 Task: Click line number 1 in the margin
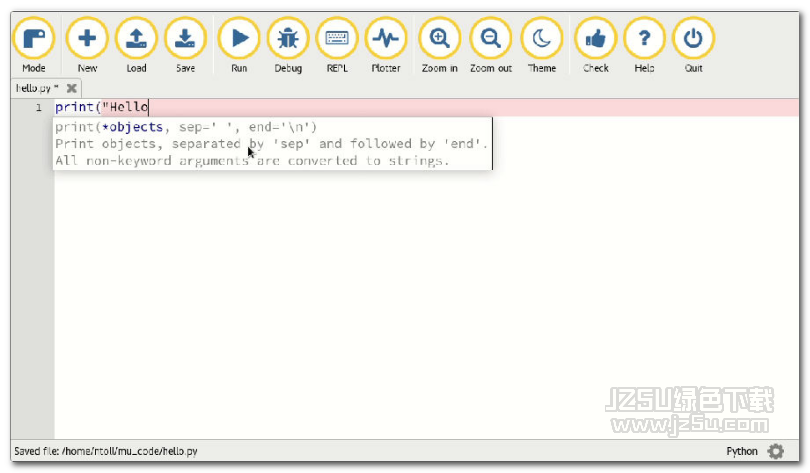point(38,107)
